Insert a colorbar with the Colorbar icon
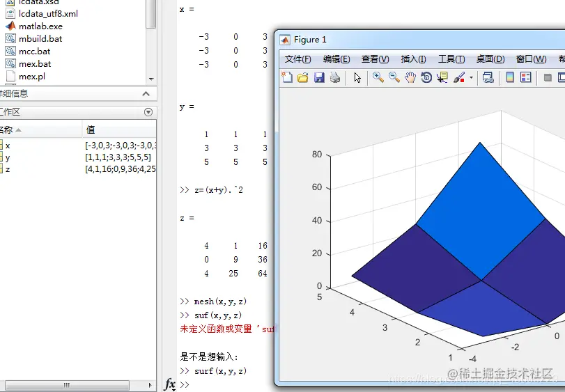The width and height of the screenshot is (565, 392). 510,77
